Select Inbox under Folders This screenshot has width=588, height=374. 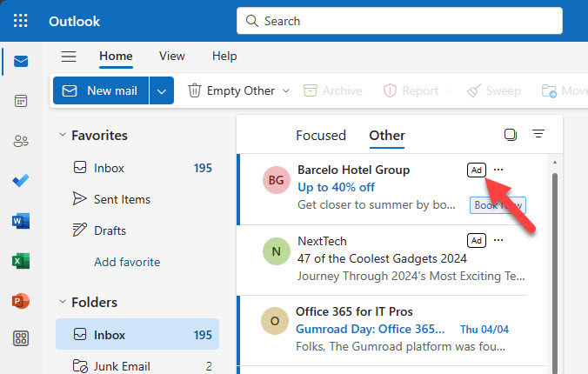coord(137,334)
